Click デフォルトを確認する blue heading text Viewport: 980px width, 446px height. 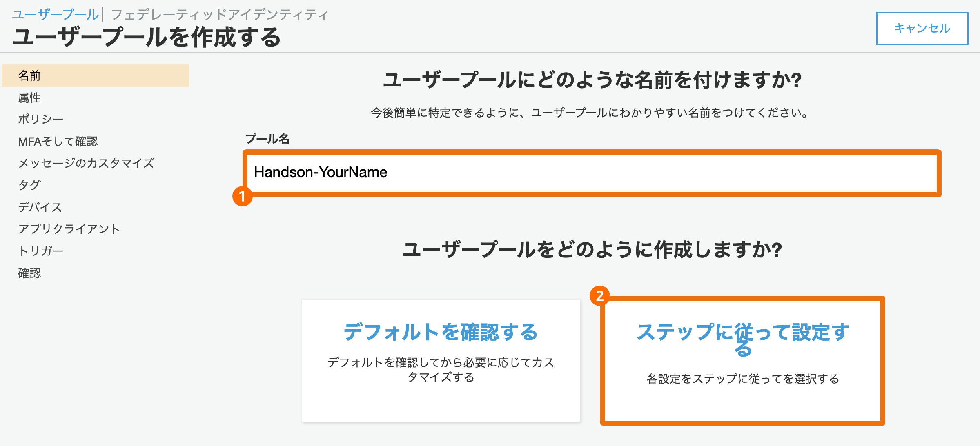click(x=441, y=332)
